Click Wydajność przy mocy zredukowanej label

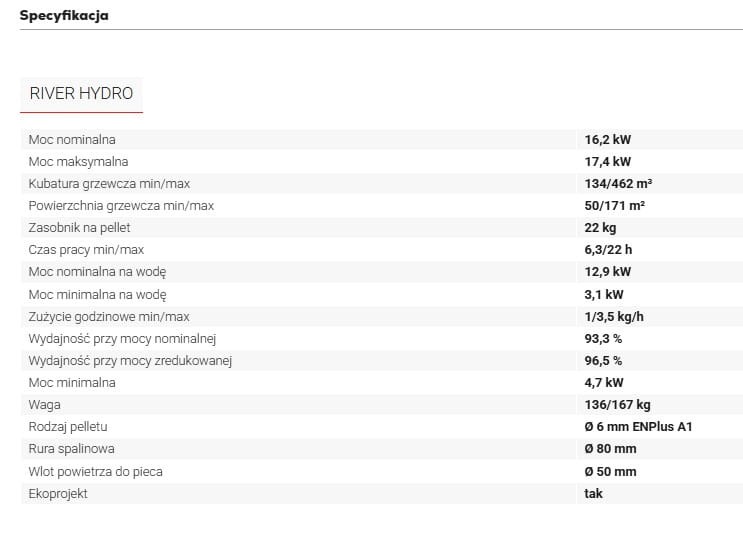(130, 361)
